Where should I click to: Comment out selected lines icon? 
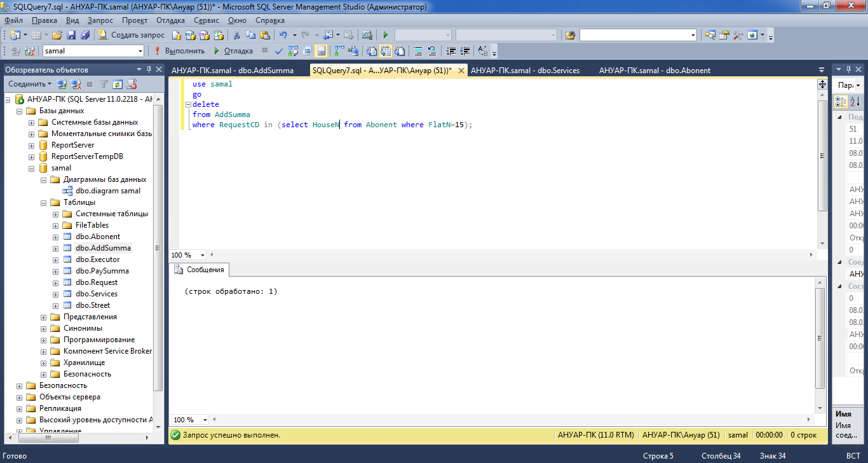coord(418,51)
